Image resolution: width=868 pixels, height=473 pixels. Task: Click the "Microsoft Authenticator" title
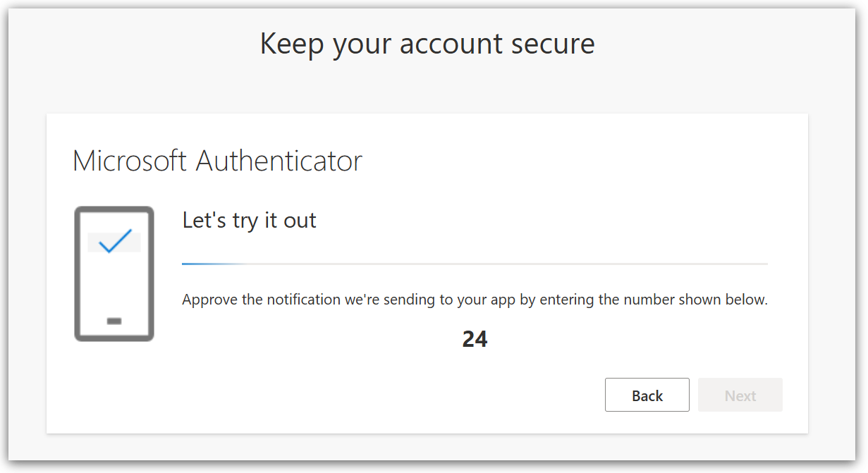tap(217, 161)
